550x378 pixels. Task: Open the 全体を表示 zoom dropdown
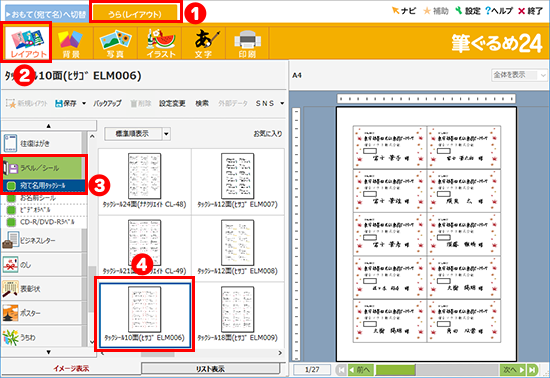click(518, 75)
